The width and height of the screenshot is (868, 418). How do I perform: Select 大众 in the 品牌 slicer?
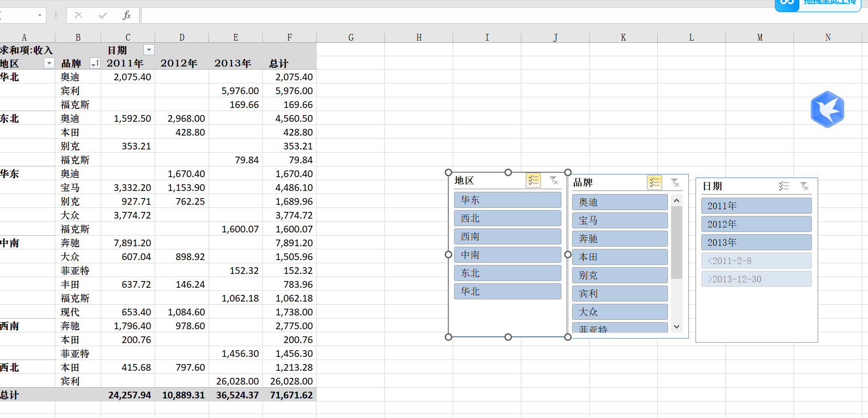[620, 312]
